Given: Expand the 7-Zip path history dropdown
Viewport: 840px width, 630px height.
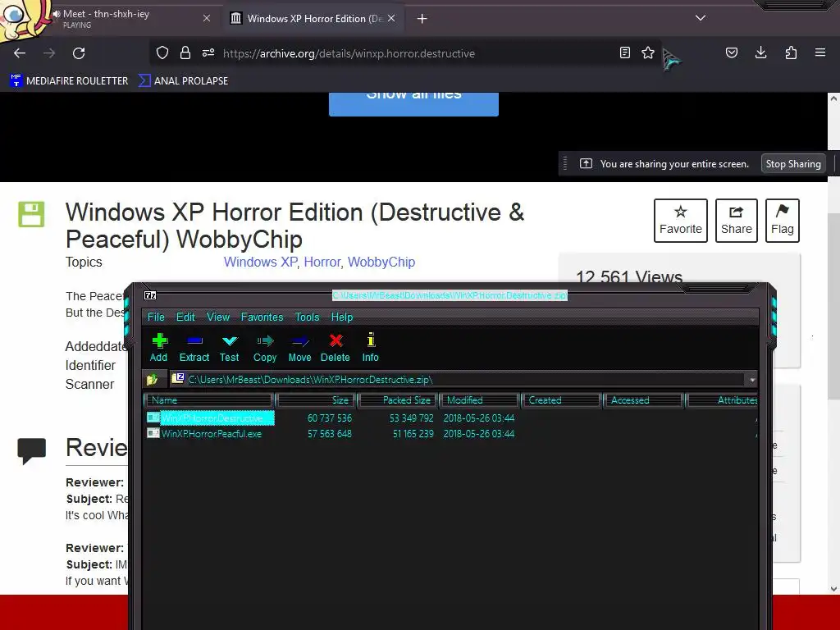Looking at the screenshot, I should (x=752, y=380).
